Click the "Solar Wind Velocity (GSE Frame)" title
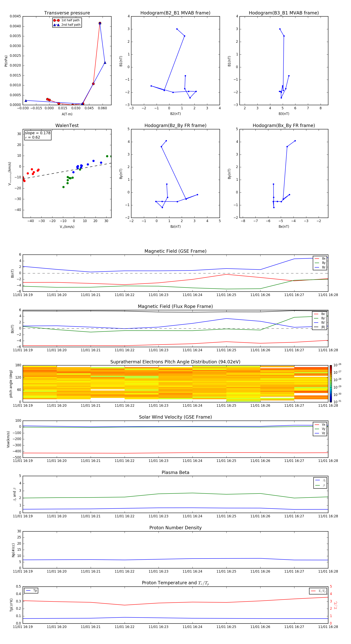 (x=175, y=417)
